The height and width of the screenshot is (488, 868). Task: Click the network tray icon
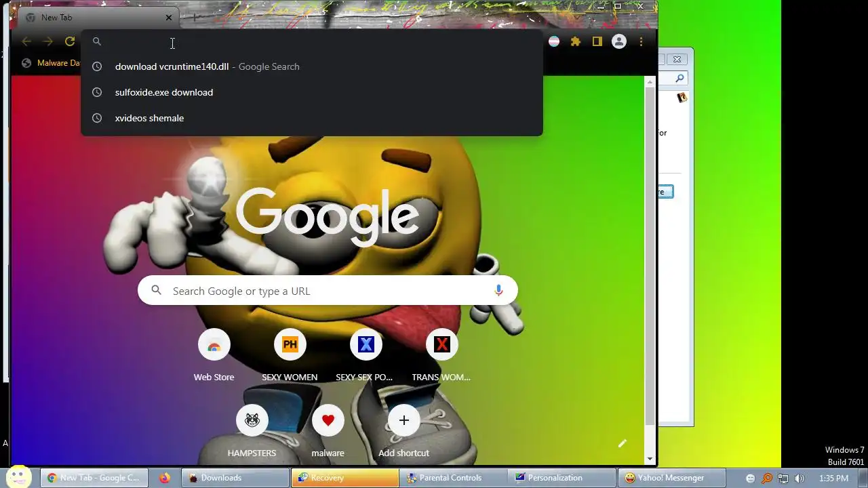(783, 478)
